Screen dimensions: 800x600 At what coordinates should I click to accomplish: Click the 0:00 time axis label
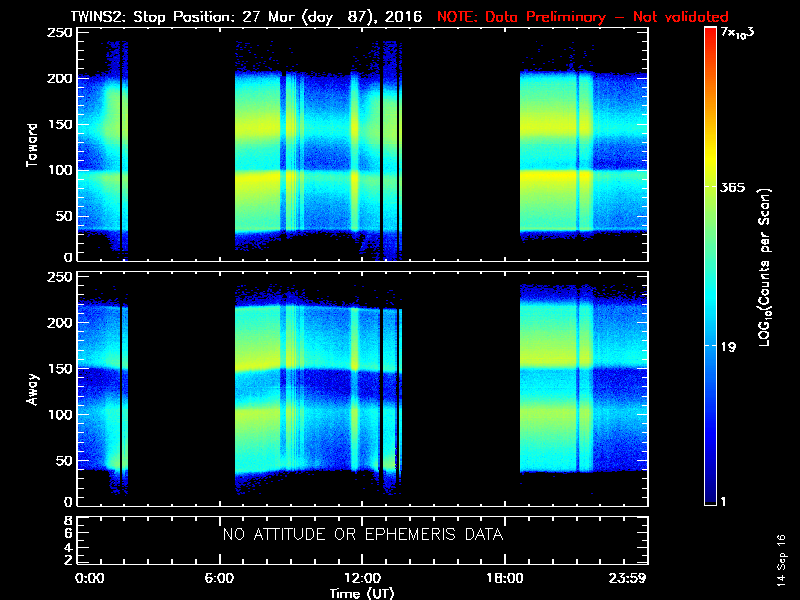tap(89, 579)
